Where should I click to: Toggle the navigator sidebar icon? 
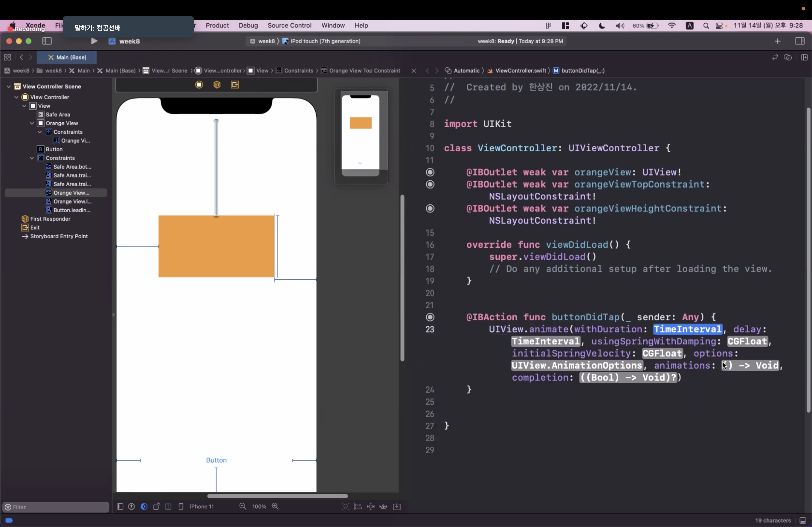pyautogui.click(x=47, y=41)
